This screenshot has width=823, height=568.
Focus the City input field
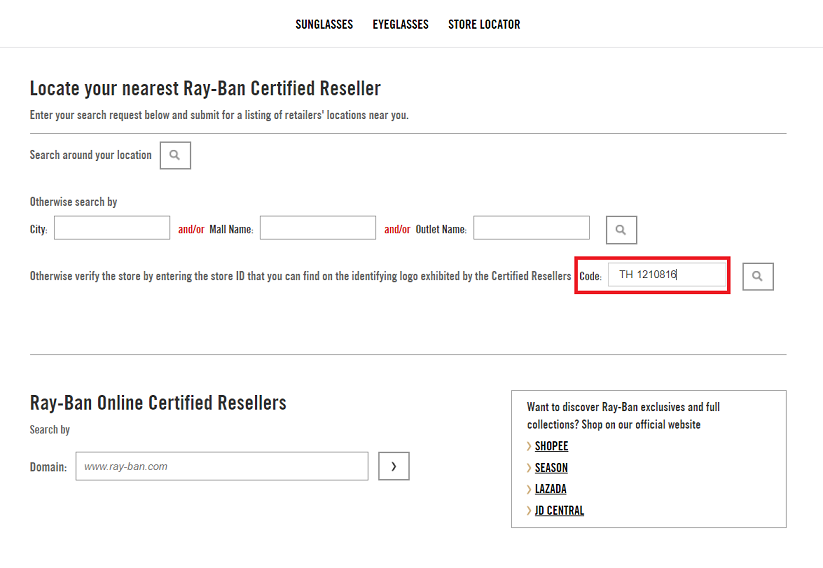pos(112,228)
